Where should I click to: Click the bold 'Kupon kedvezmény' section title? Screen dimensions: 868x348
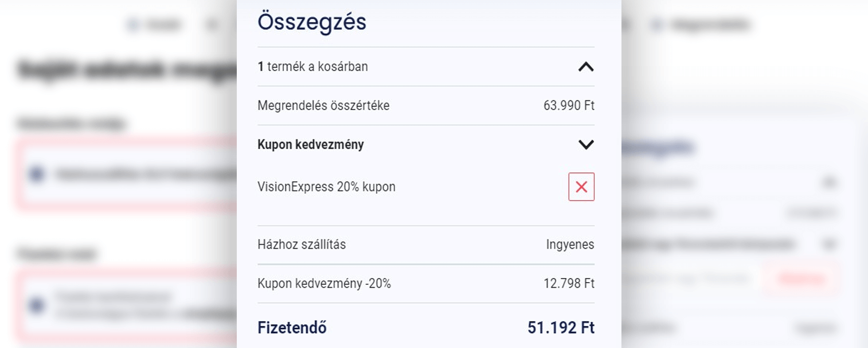click(310, 144)
